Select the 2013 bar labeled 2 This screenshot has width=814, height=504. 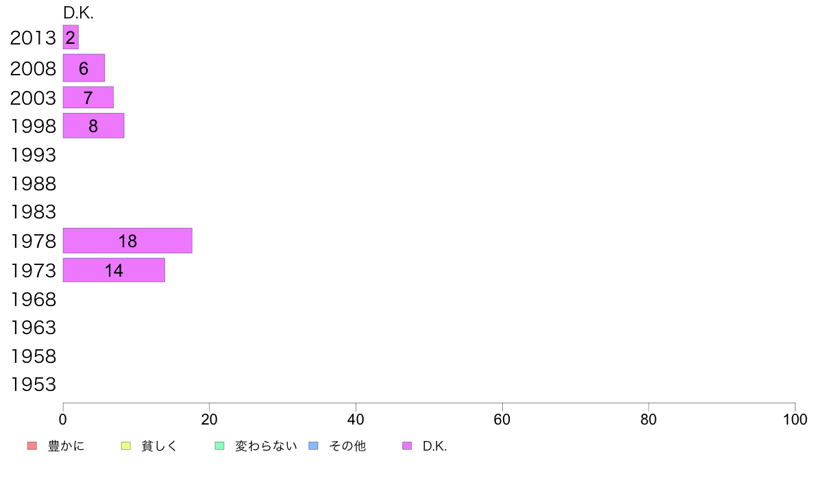point(71,38)
